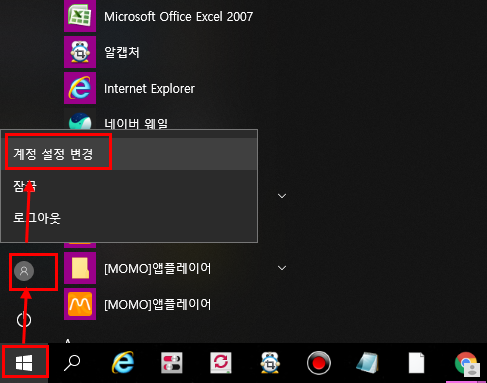Choose 잠금 to lock the PC
487x383 pixels.
pyautogui.click(x=129, y=186)
